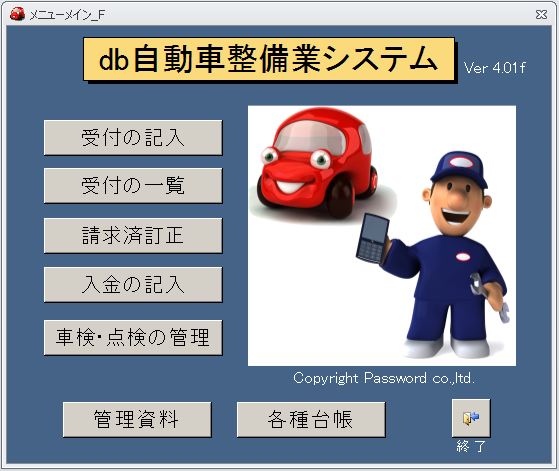Open 車検・点検の管理 inspection management
This screenshot has width=559, height=471.
click(x=133, y=337)
